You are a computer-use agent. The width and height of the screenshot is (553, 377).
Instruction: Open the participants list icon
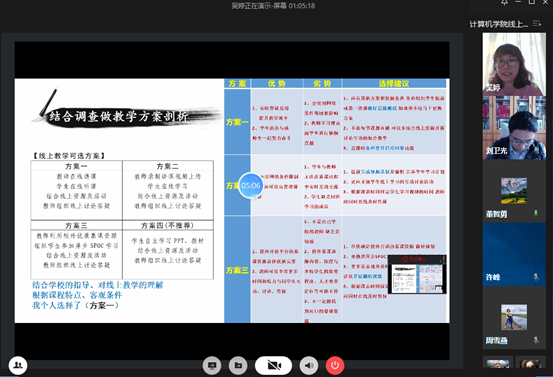(18, 365)
